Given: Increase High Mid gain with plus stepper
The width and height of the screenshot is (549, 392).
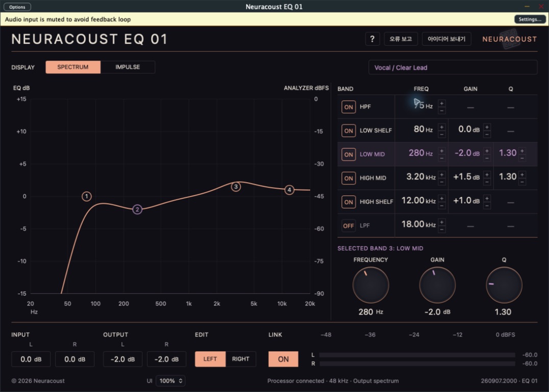Looking at the screenshot, I should click(x=487, y=175).
